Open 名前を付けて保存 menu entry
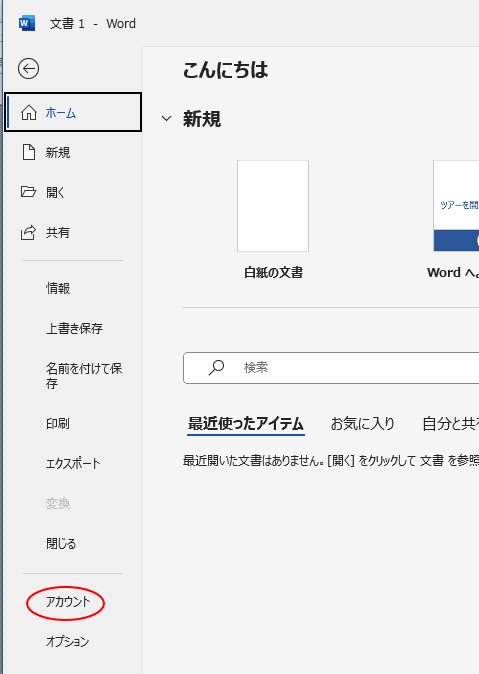Viewport: 479px width, 674px height. click(84, 376)
